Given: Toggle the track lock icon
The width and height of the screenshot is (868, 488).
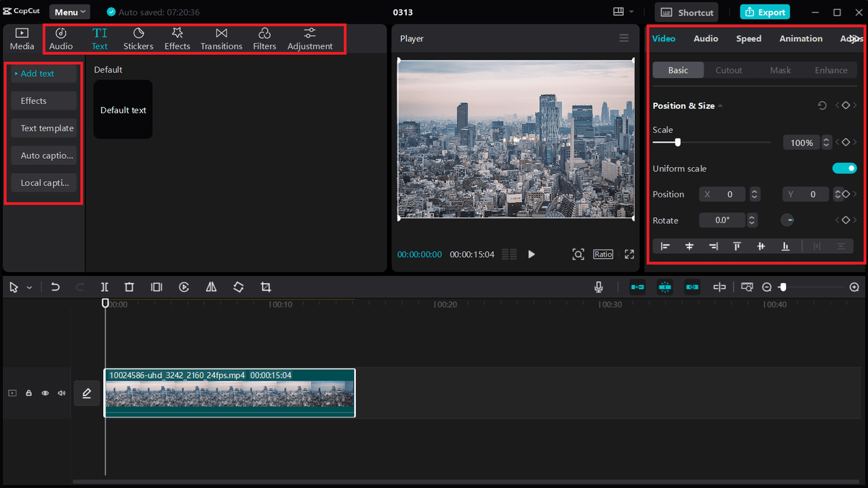Looking at the screenshot, I should coord(28,393).
